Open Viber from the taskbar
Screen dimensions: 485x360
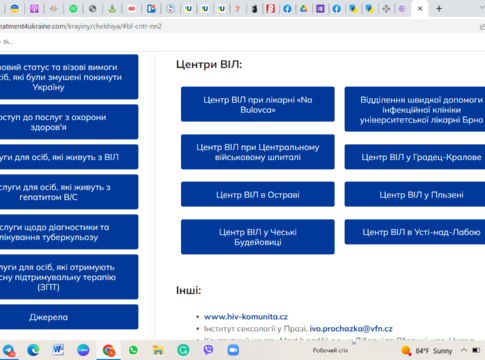click(208, 350)
